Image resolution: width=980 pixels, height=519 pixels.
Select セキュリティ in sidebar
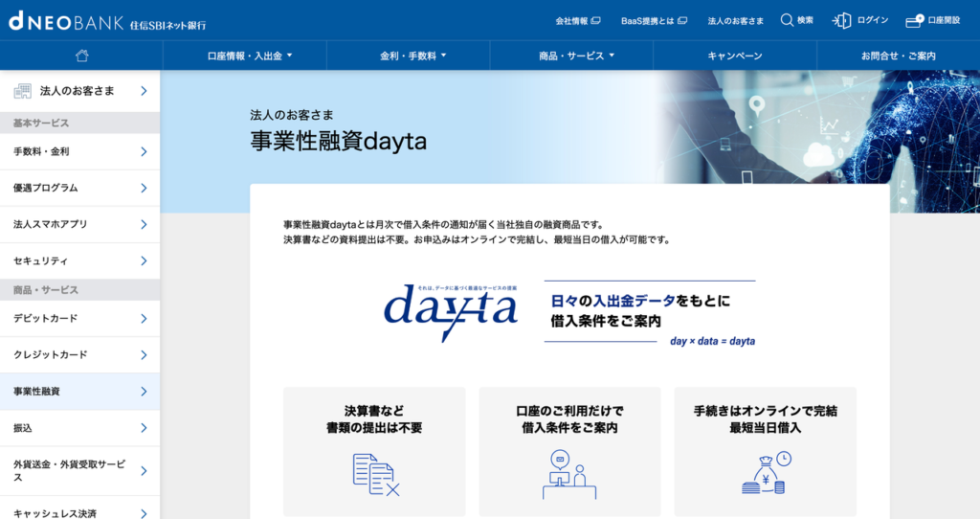click(80, 260)
